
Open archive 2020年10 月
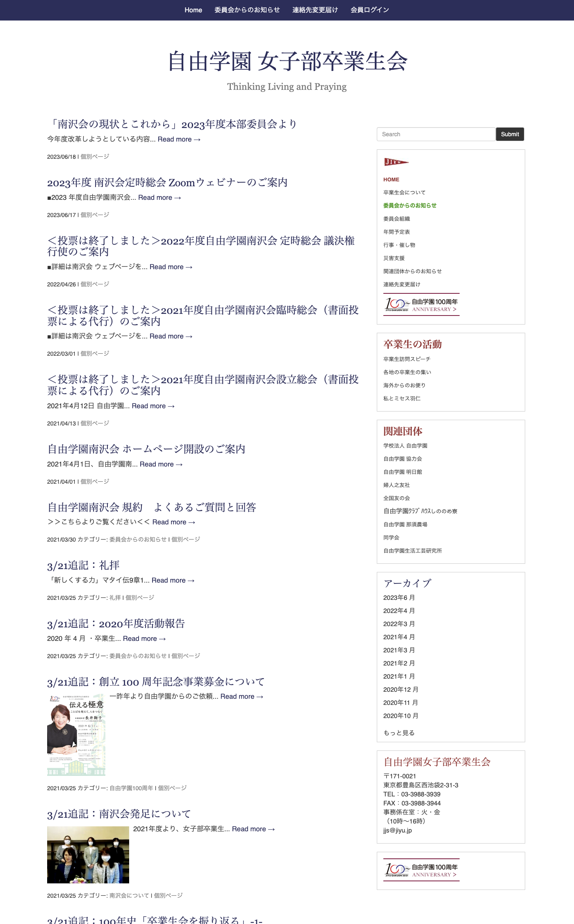[401, 716]
